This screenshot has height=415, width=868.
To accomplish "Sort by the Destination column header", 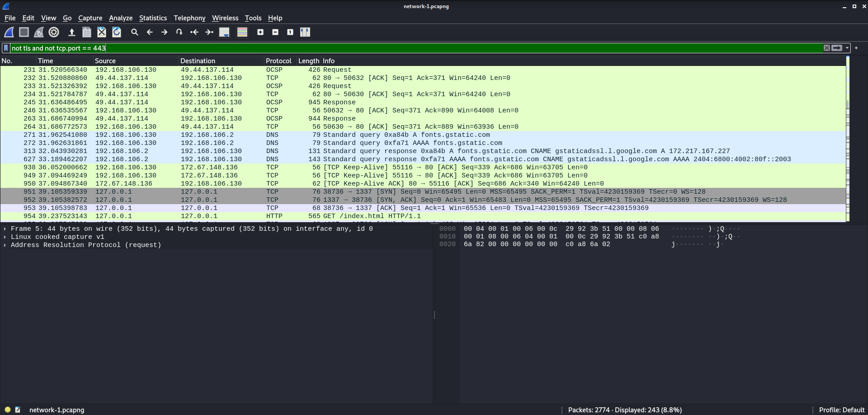I will tap(222, 61).
